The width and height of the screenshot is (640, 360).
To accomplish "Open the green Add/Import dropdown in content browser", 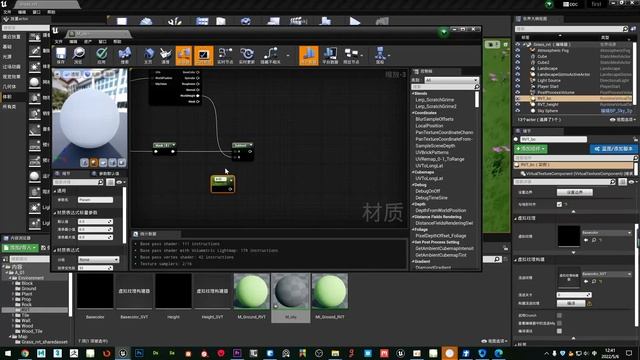I will [20, 248].
